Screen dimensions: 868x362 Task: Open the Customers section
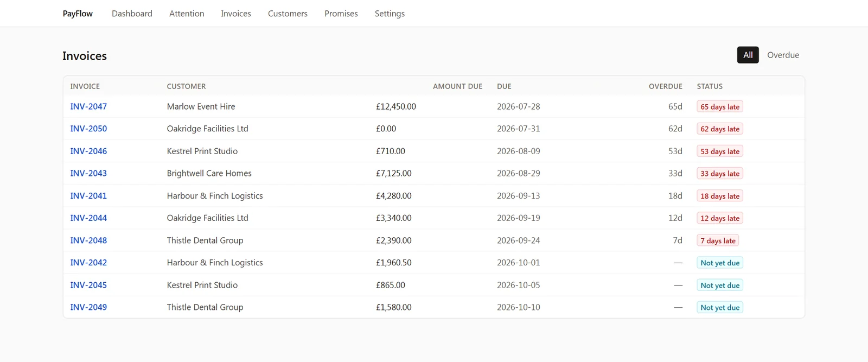tap(288, 14)
